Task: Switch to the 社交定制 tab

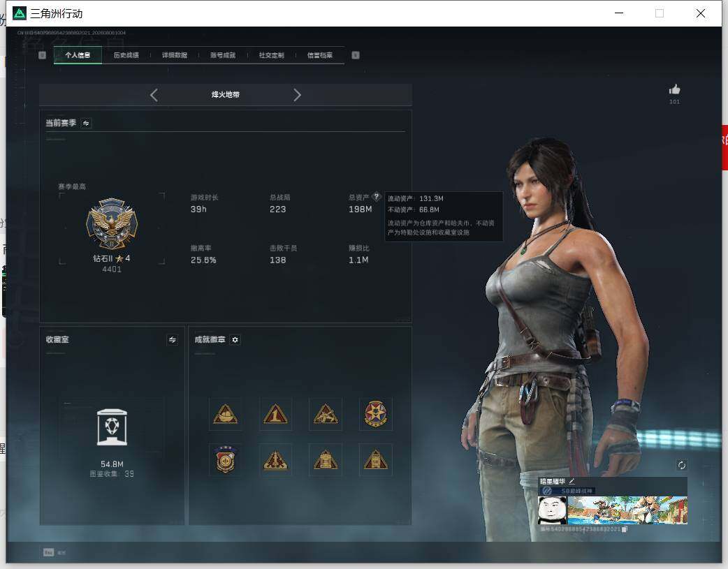Action: click(x=272, y=55)
